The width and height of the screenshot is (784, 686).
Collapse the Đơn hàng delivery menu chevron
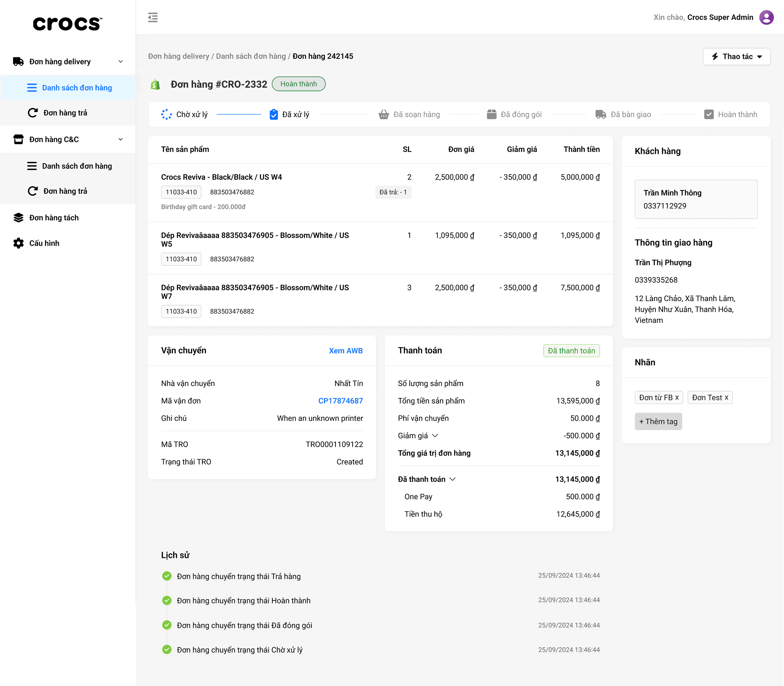[x=121, y=62]
